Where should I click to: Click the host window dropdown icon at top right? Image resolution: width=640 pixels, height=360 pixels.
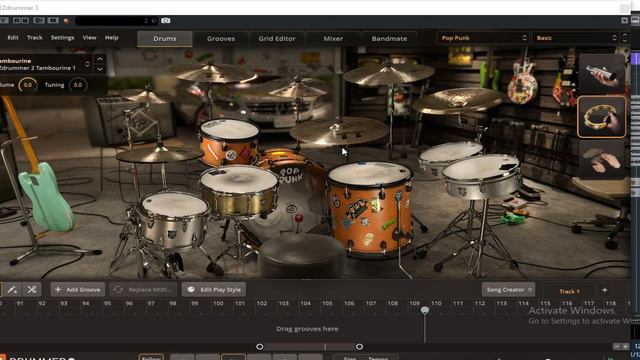(x=624, y=20)
